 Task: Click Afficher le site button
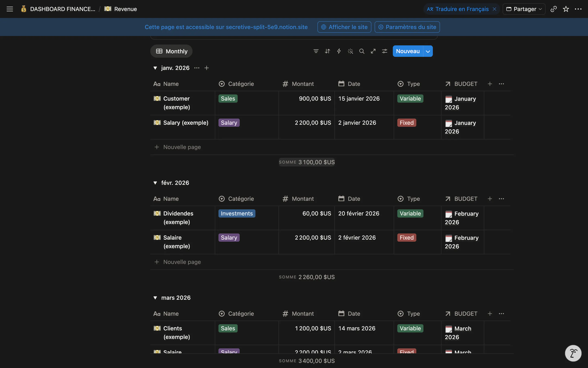click(x=344, y=27)
